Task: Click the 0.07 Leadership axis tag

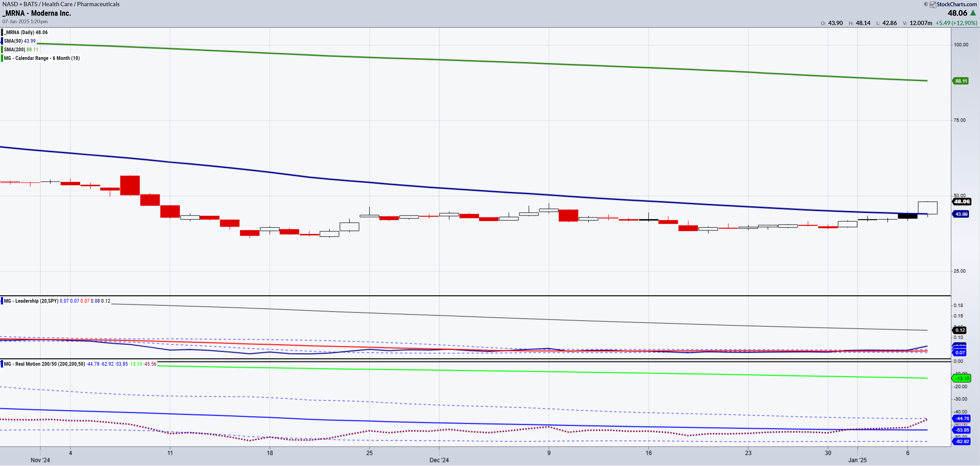Action: coord(959,353)
